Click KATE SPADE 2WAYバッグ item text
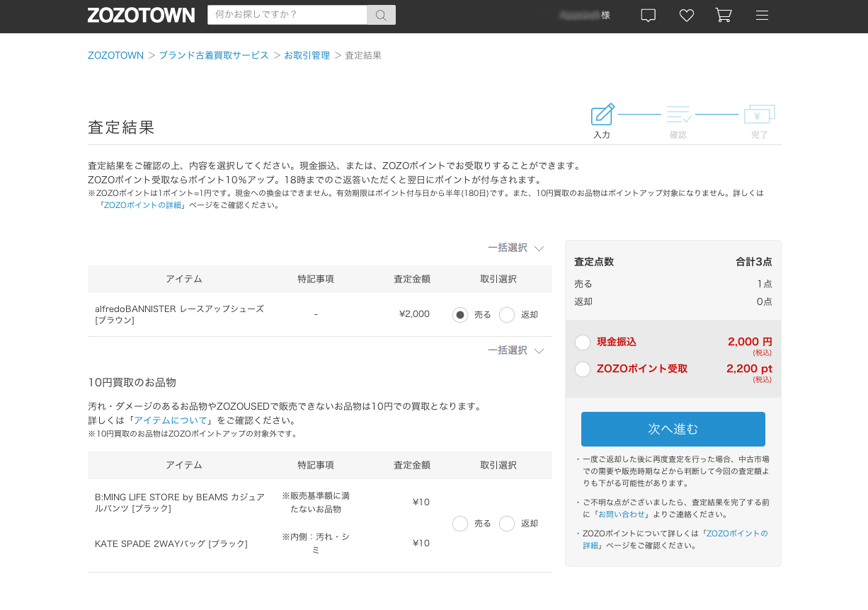This screenshot has width=868, height=610. [171, 543]
